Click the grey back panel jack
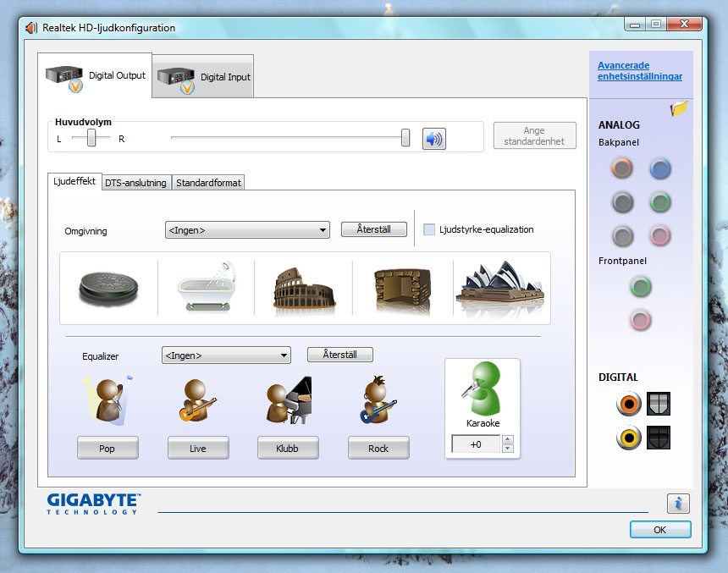 pyautogui.click(x=621, y=236)
